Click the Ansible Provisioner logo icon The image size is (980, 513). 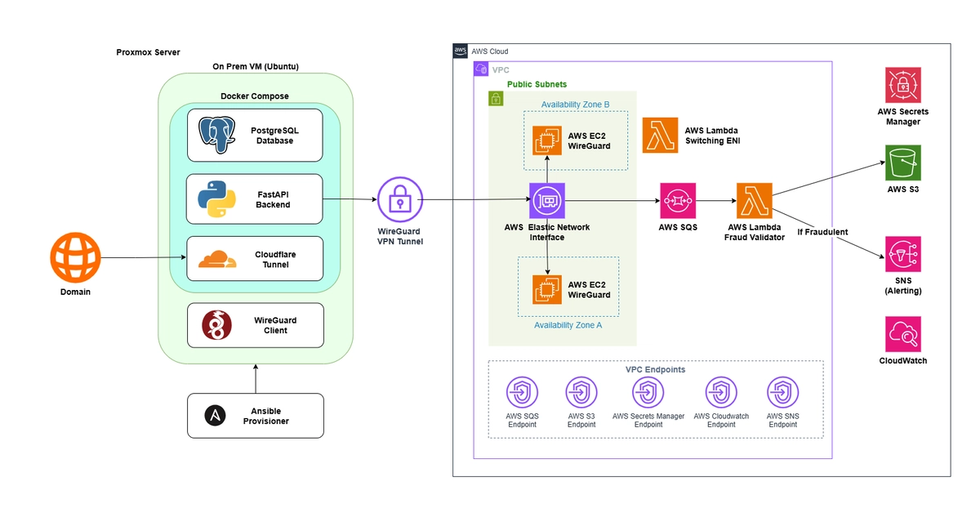click(x=215, y=415)
